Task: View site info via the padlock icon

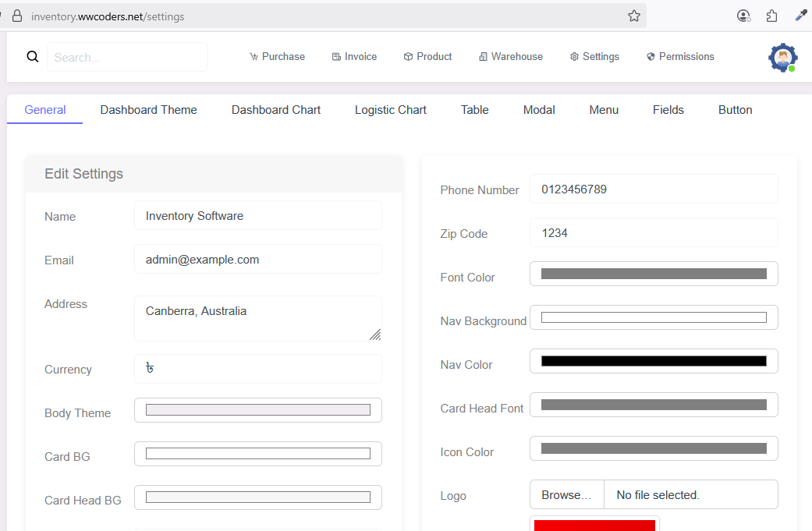Action: coord(17,16)
